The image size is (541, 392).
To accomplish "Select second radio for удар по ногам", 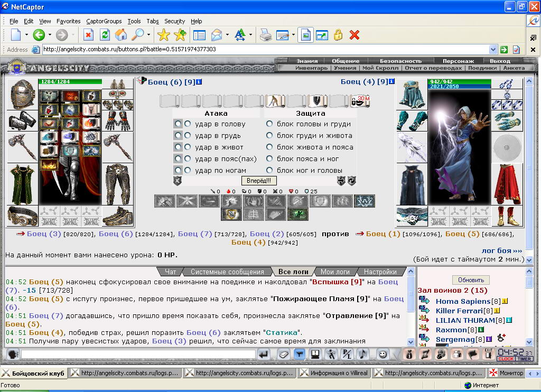I will pyautogui.click(x=188, y=170).
